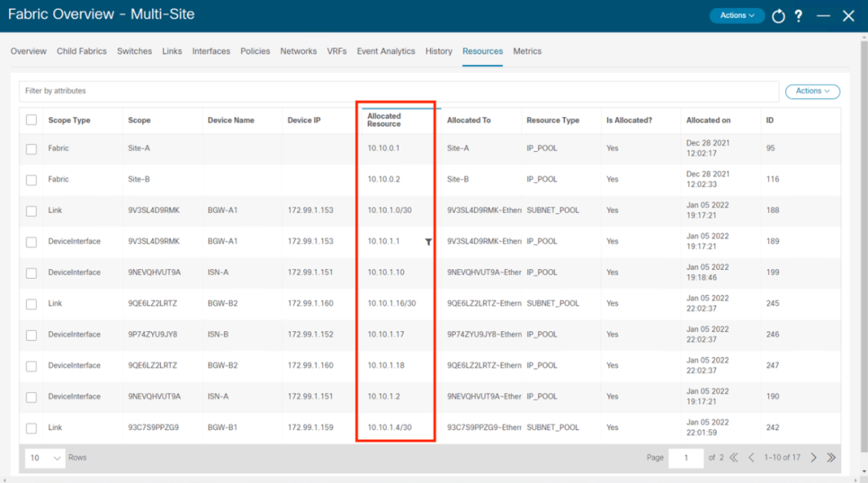The image size is (868, 483).
Task: Open the Policies tab
Action: click(x=256, y=51)
